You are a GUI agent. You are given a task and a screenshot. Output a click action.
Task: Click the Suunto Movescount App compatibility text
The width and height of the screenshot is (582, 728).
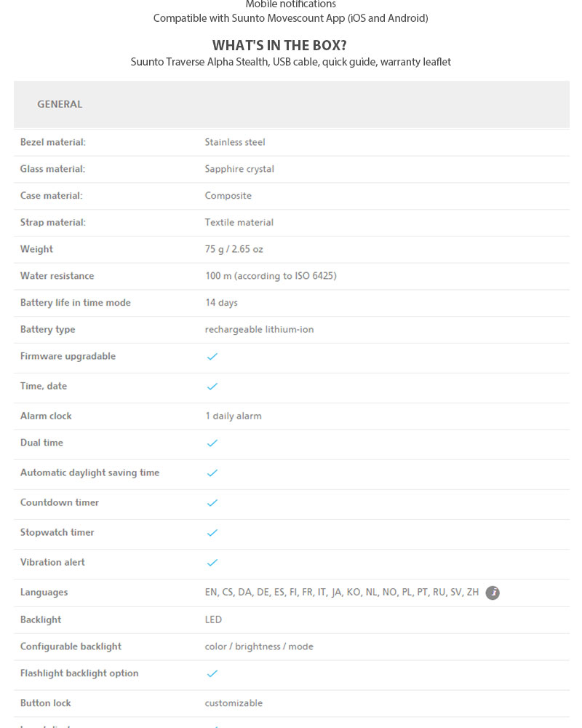290,18
